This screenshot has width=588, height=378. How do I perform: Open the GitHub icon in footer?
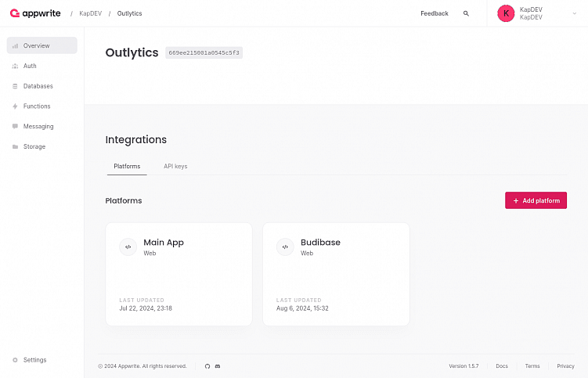207,366
